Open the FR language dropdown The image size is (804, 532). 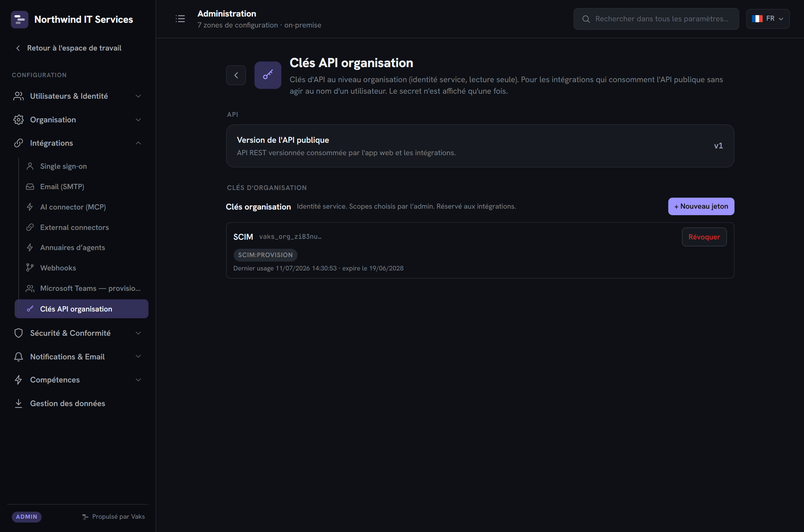[x=768, y=19]
